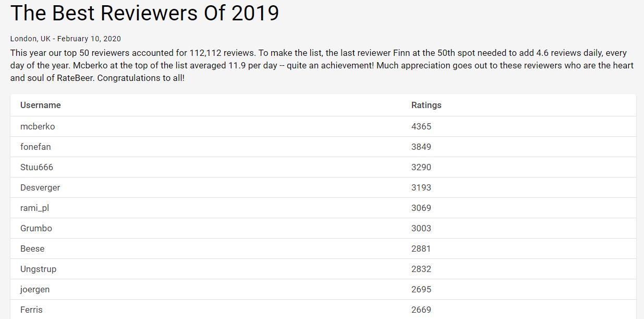Click the 2881 ratings value

(421, 249)
